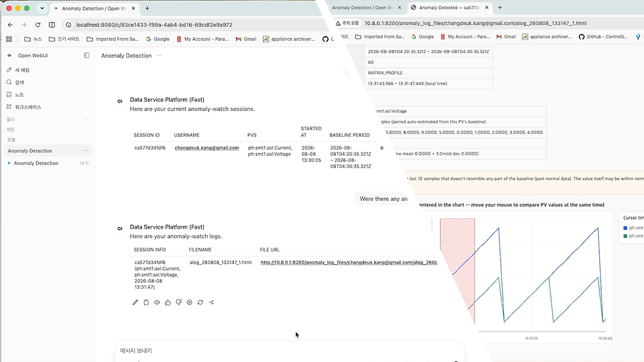Click the 10.8.0.1:8200 address bar

click(x=476, y=24)
